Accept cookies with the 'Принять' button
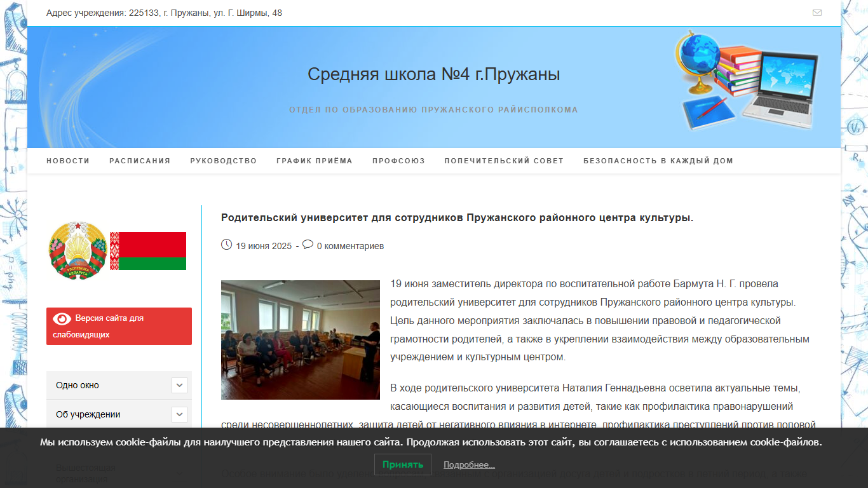 [403, 464]
